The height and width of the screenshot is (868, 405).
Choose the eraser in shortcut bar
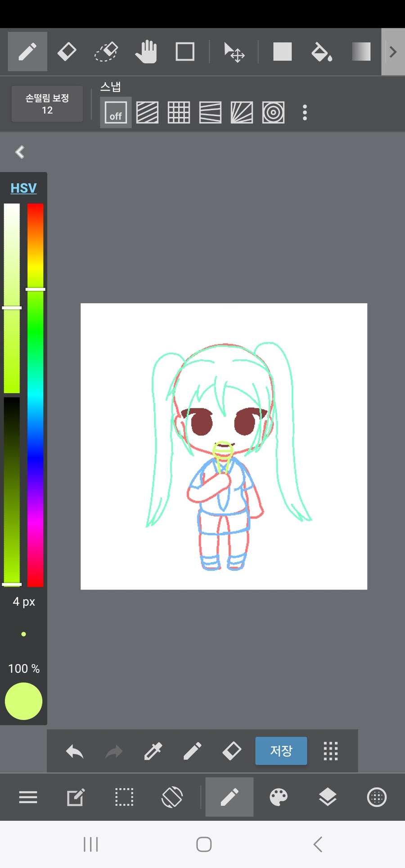[232, 751]
